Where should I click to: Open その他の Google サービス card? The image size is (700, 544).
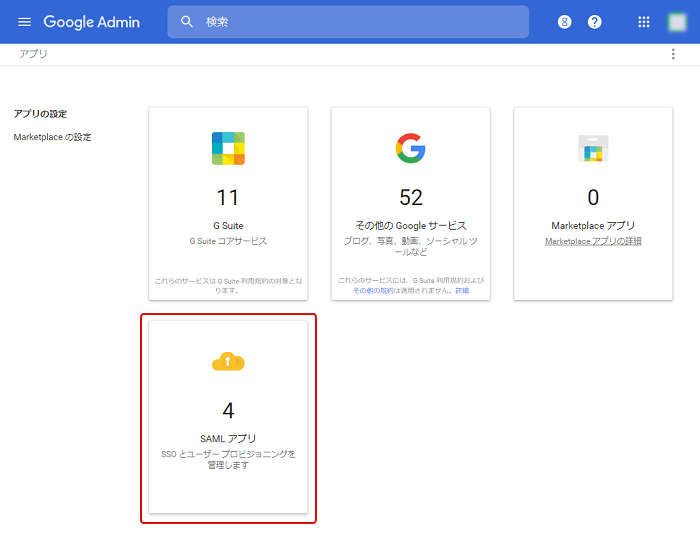click(411, 203)
